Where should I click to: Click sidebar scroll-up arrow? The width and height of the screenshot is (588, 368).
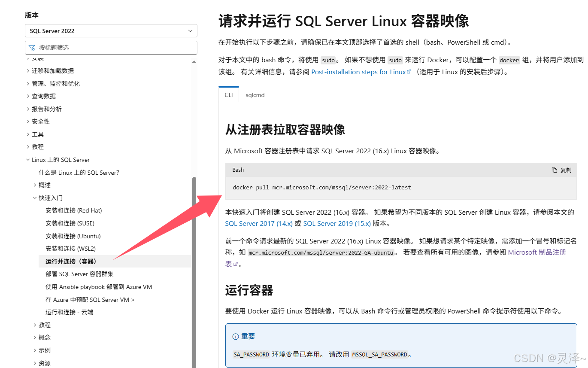click(x=194, y=61)
